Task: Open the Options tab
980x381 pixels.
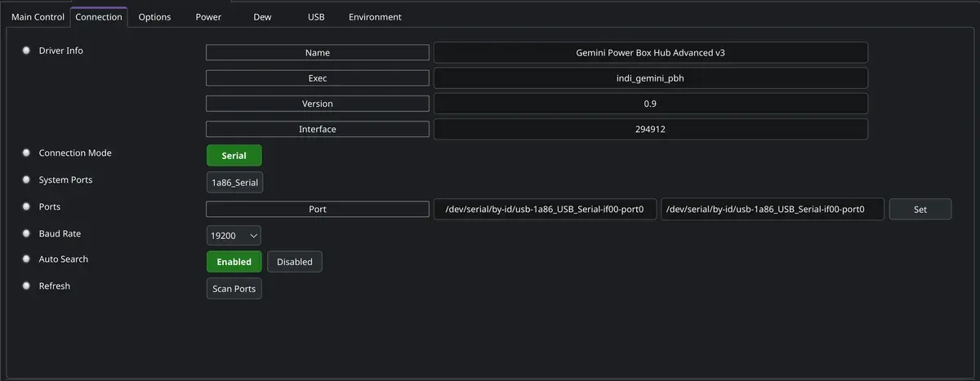Action: click(154, 17)
